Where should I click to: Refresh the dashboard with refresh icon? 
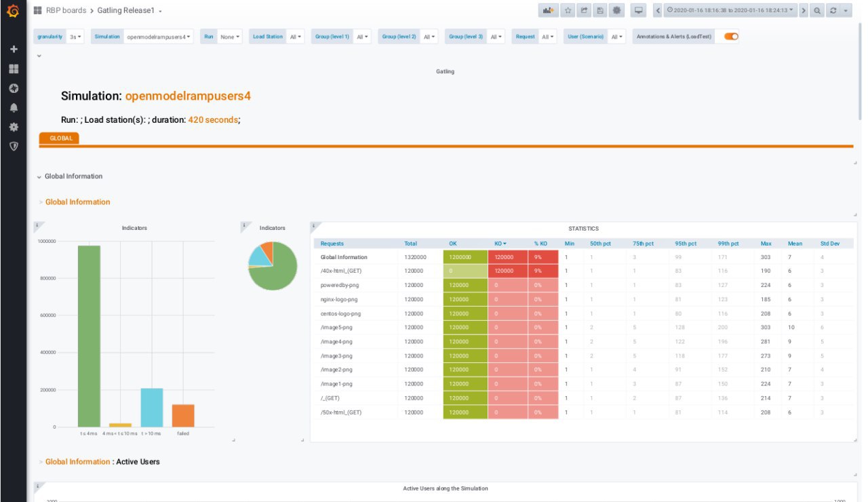click(833, 11)
